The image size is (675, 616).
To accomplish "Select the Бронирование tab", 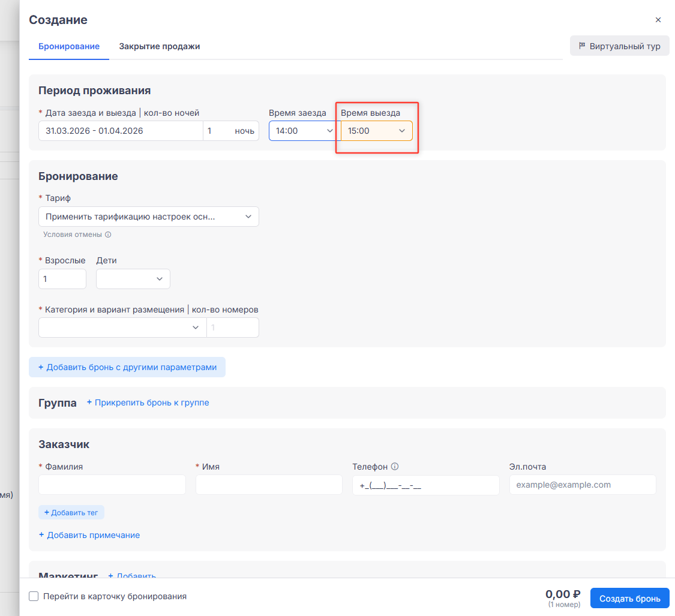I will [x=68, y=46].
